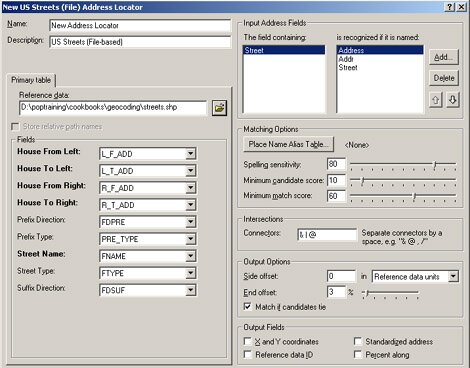The width and height of the screenshot is (470, 368).
Task: Click the Place Name Alias Table button
Action: [x=288, y=144]
